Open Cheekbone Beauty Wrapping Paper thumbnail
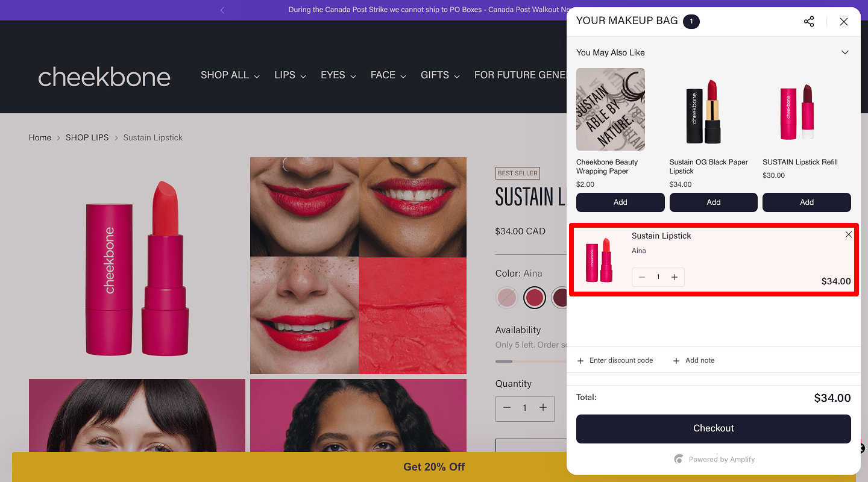The height and width of the screenshot is (482, 868). click(610, 109)
